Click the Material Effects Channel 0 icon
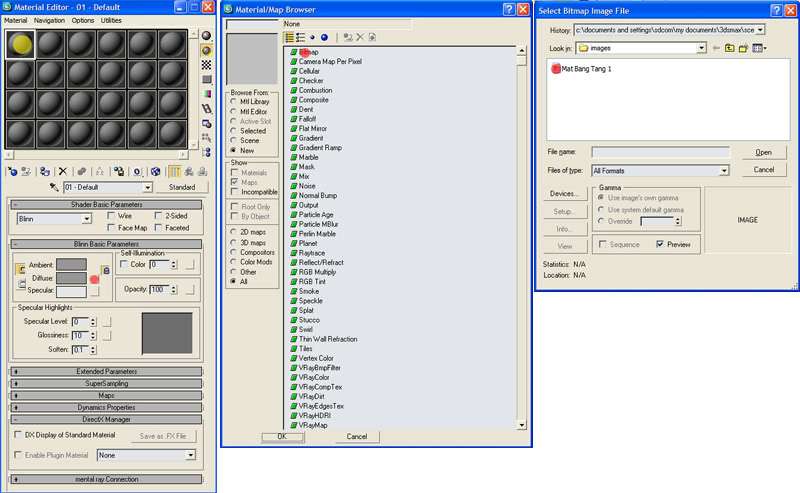Image resolution: width=800 pixels, height=493 pixels. coord(137,171)
